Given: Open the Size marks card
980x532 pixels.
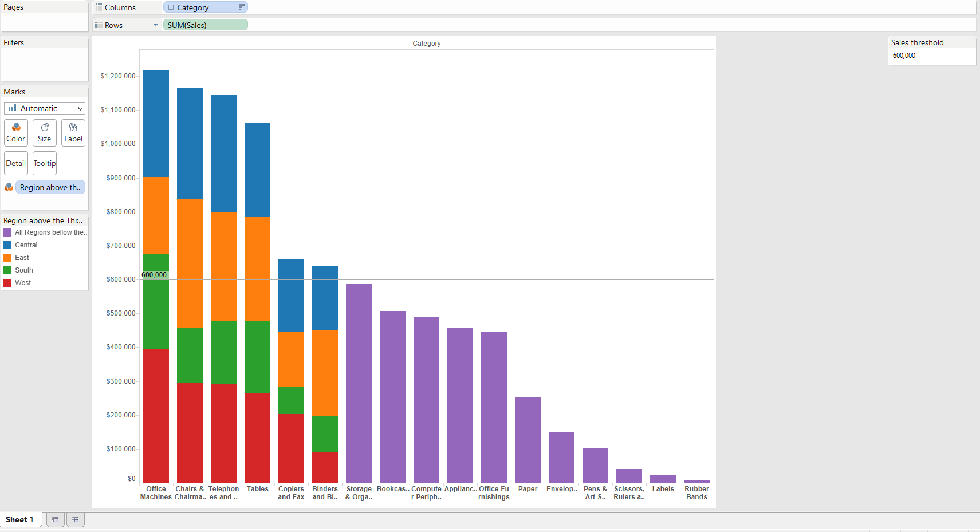Looking at the screenshot, I should (x=45, y=132).
